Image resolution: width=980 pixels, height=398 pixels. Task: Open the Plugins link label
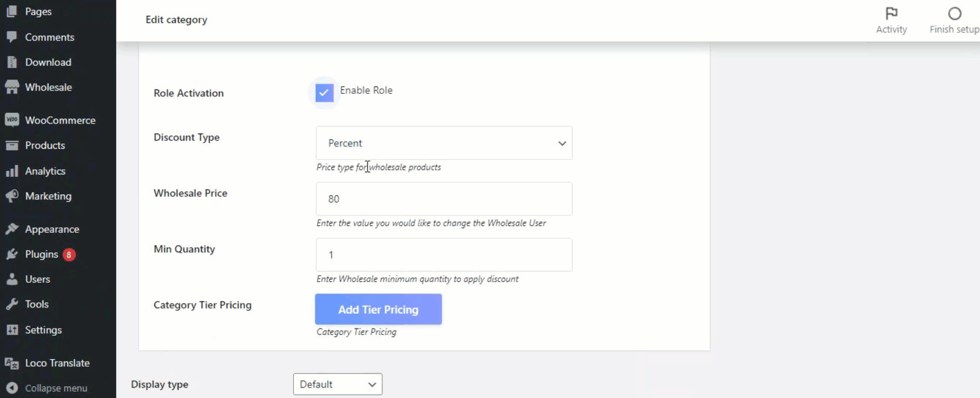click(42, 254)
